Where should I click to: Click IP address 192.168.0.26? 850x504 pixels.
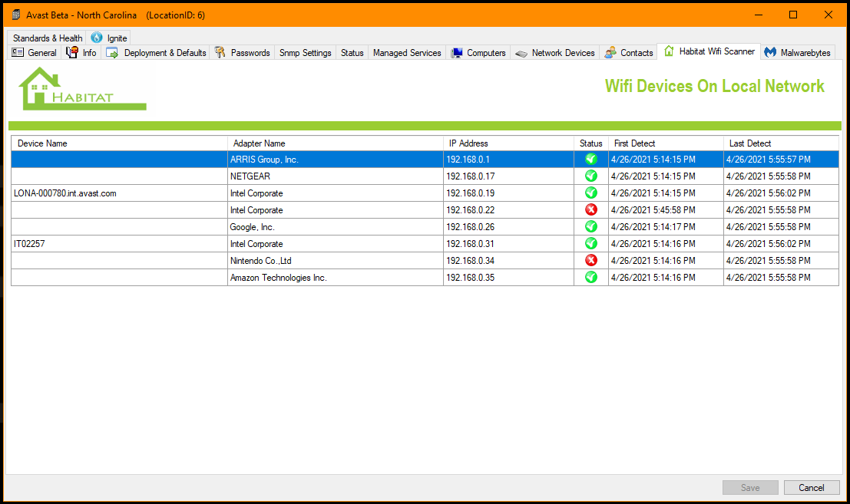tap(471, 227)
